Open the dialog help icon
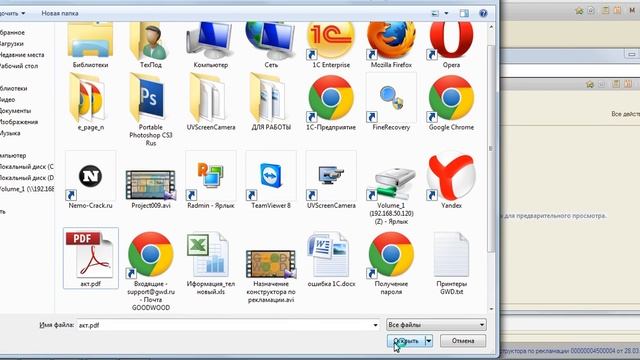The width and height of the screenshot is (640, 360). 483,13
